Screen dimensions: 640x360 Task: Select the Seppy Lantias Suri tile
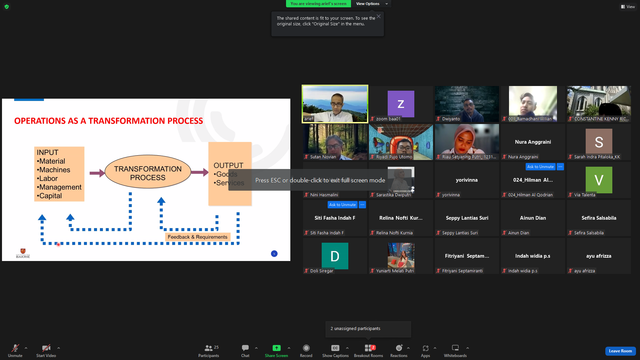[x=467, y=218]
